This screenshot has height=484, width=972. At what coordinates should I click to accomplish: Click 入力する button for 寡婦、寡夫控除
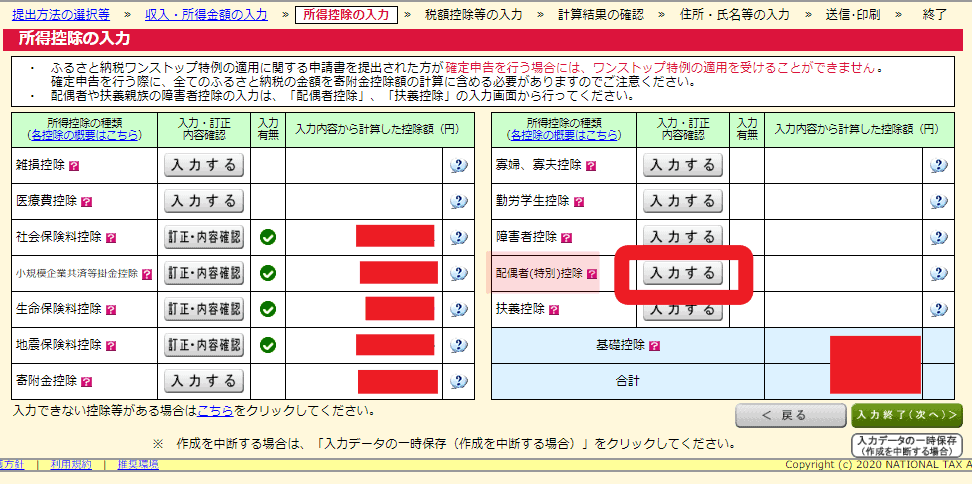click(x=683, y=165)
